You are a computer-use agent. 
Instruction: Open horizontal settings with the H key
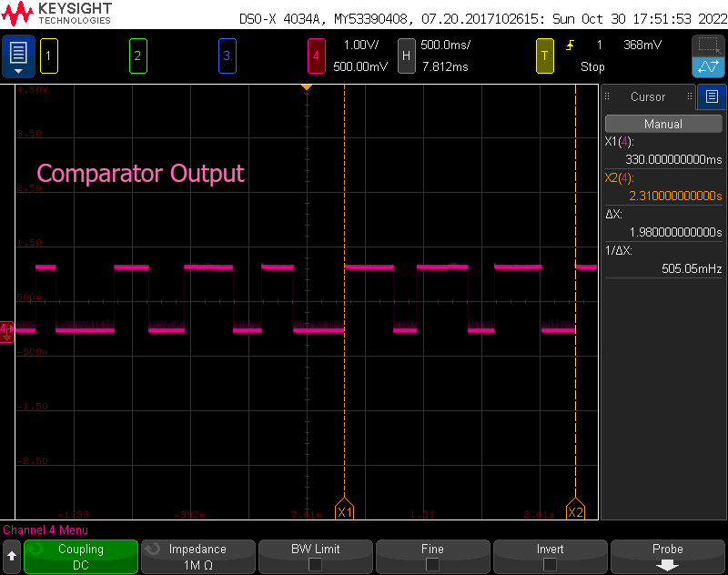point(406,55)
